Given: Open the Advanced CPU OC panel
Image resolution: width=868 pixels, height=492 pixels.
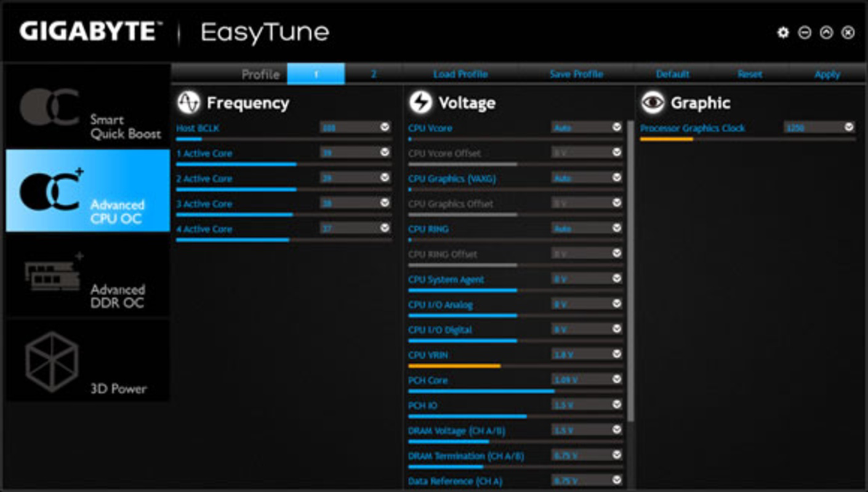Looking at the screenshot, I should click(x=86, y=191).
